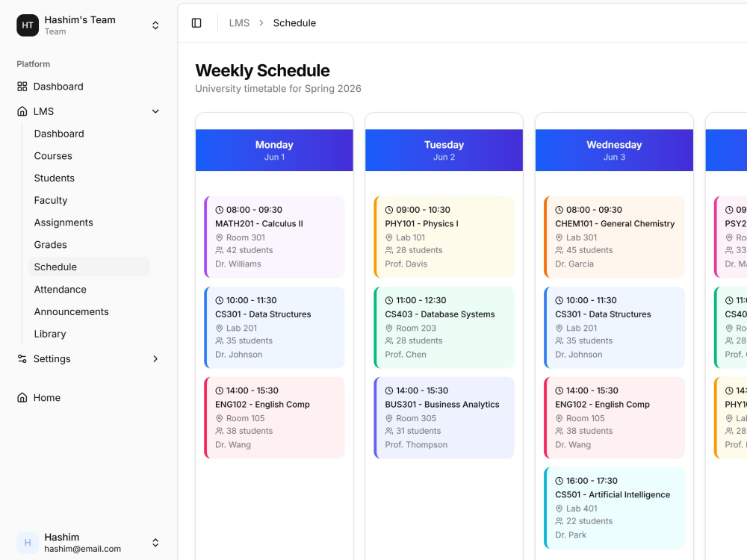Click clock icon beside 16:00 - 17:30
Viewport: 747px width, 560px height.
click(x=560, y=481)
